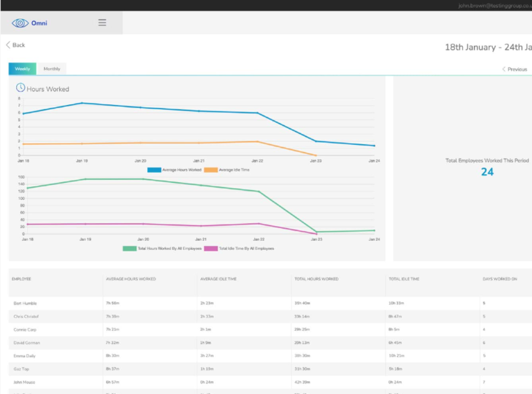This screenshot has width=532, height=394.
Task: Click the Omni brand name
Action: pos(40,23)
